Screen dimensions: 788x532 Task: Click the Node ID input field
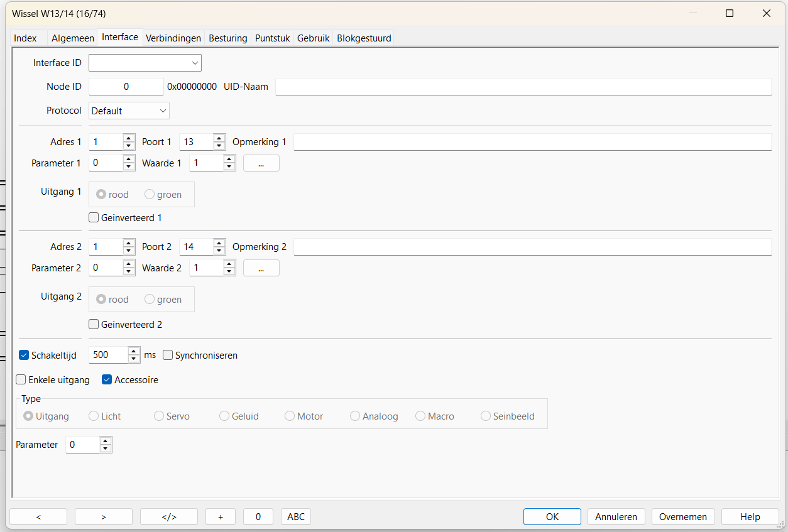(126, 87)
